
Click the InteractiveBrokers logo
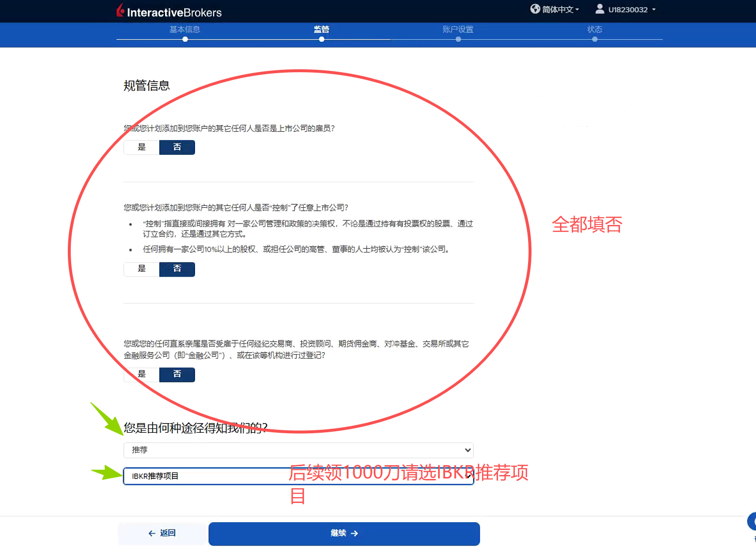click(x=169, y=11)
